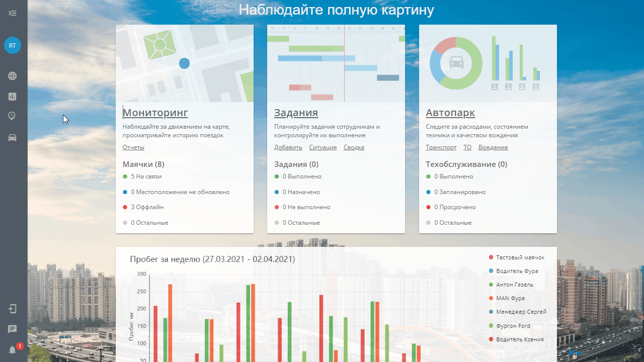Screen dimensions: 644x362
Task: Click the logout door icon in sidebar
Action: (13, 309)
